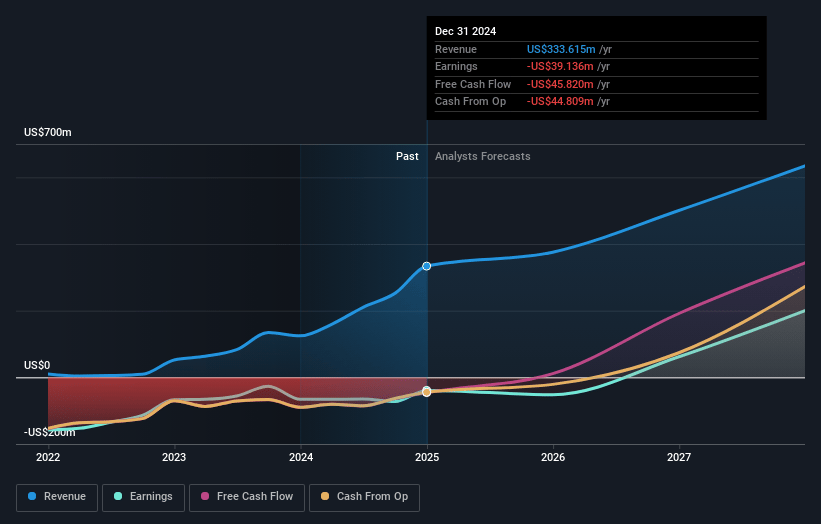
Task: Click the -US$44.809m cash from op value
Action: pos(560,102)
